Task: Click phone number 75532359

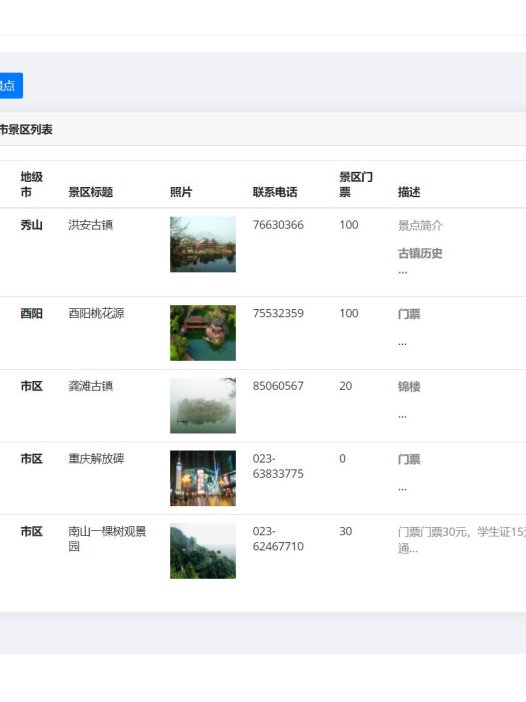Action: tap(278, 313)
